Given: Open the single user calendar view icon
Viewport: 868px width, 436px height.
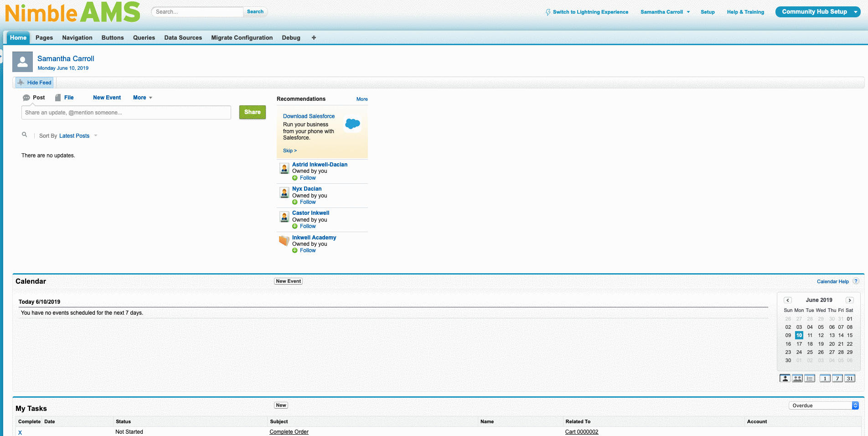Looking at the screenshot, I should pyautogui.click(x=785, y=378).
